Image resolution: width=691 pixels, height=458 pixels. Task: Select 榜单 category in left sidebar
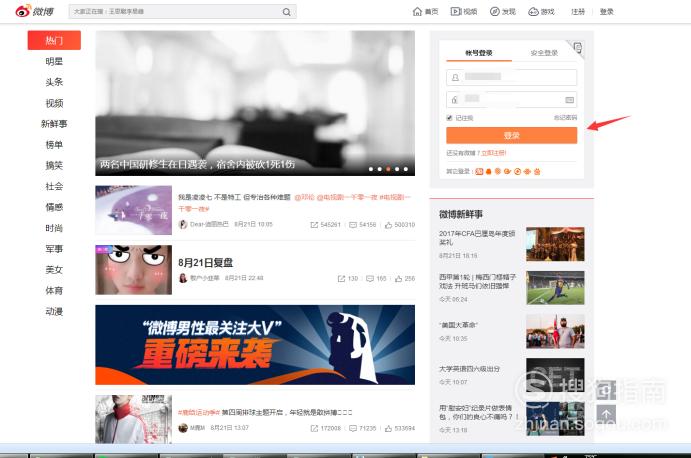point(54,145)
